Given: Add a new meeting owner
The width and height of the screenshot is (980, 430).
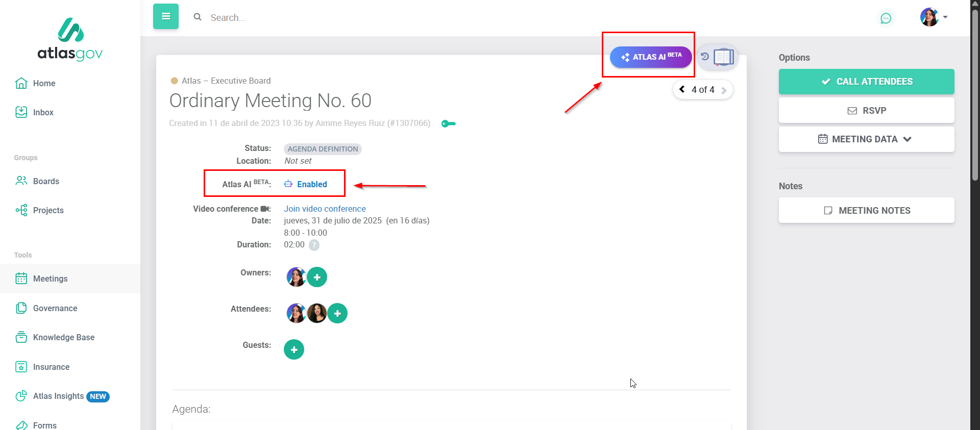Looking at the screenshot, I should pos(317,277).
